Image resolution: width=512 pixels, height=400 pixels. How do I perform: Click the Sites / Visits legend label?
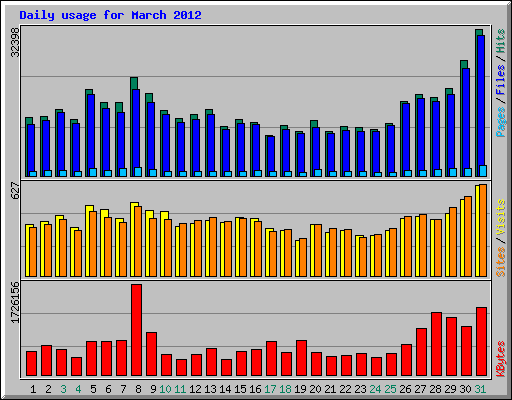point(501,238)
